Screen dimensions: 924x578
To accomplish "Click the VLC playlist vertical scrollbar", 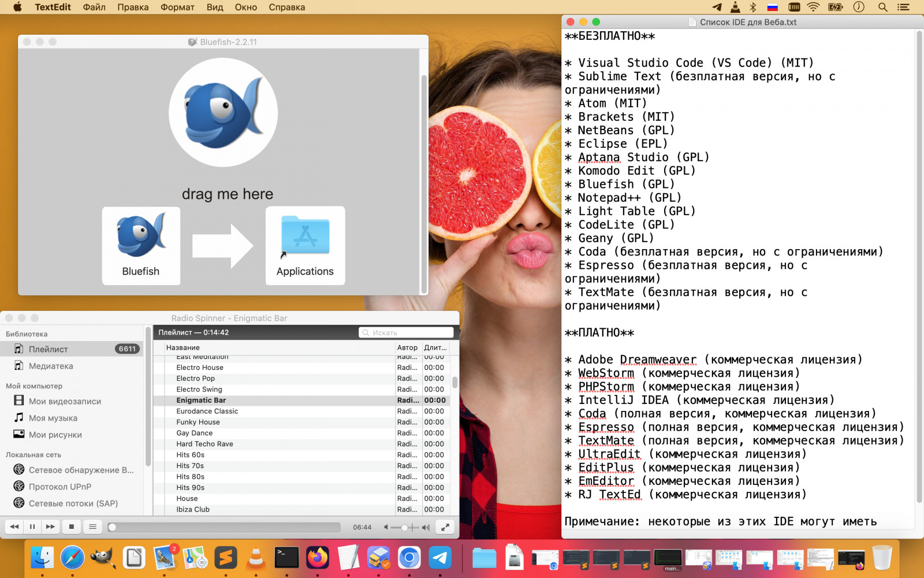I will (x=454, y=382).
